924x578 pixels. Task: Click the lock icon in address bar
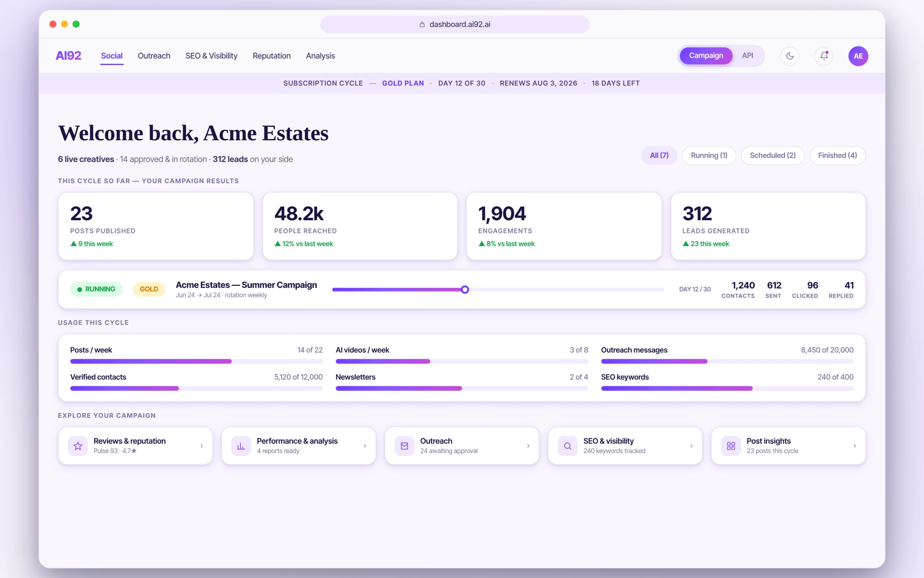coord(422,24)
